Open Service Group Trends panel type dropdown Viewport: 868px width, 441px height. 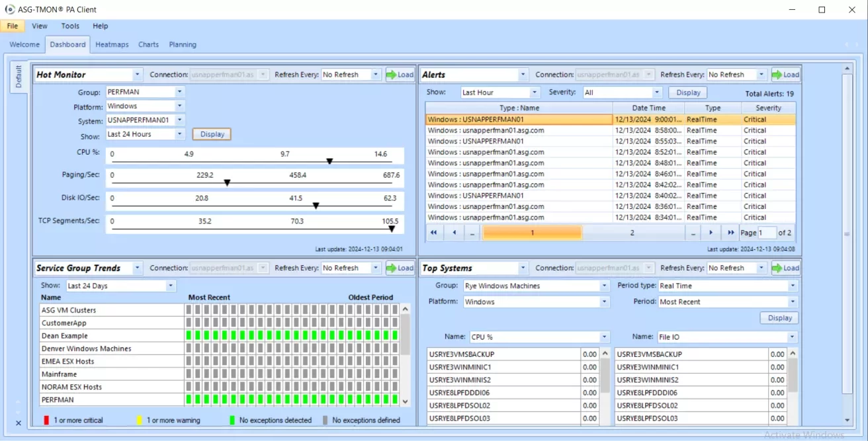(x=137, y=268)
